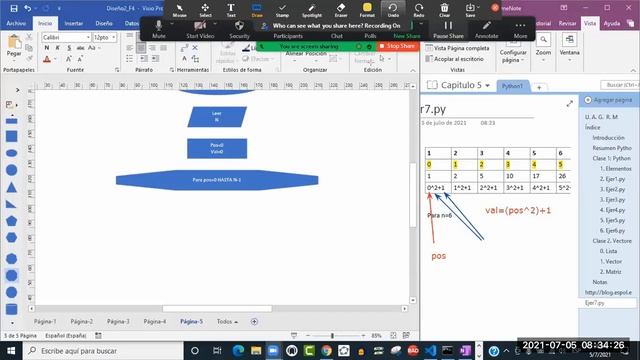Open Visual Studio Code from taskbar
Viewport: 640px width, 360px height.
pos(430,351)
